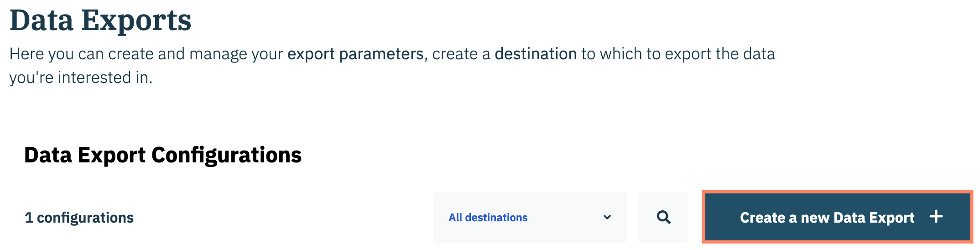Click the plus icon on the create button
Viewport: 980px width, 250px height.
pos(936,217)
